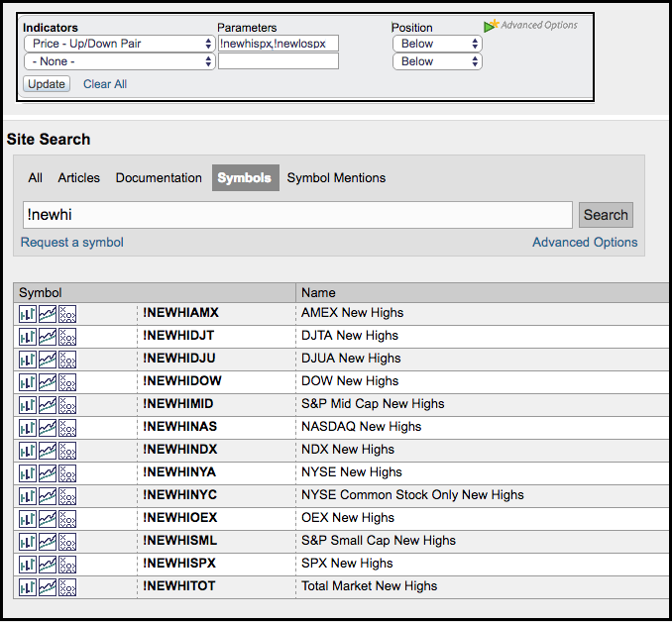This screenshot has height=622, width=672.
Task: Click the P&F icon for !NEWHIMID
Action: point(67,404)
